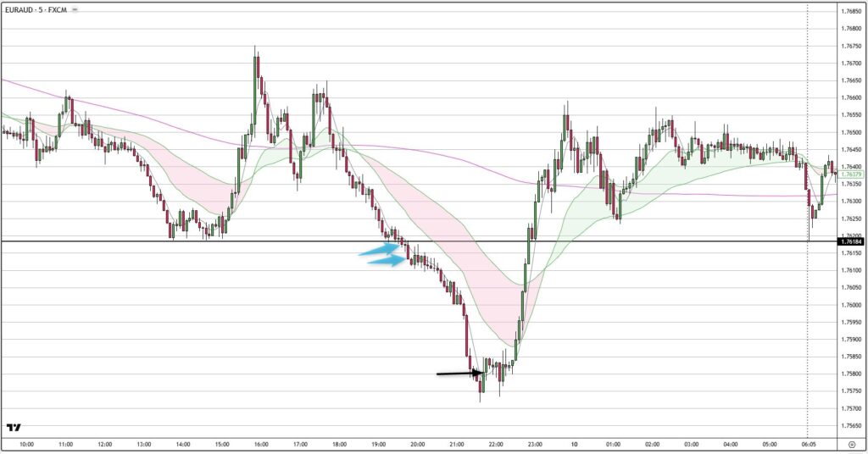The width and height of the screenshot is (868, 454).
Task: Click the green 1.76379 current price label
Action: (850, 174)
